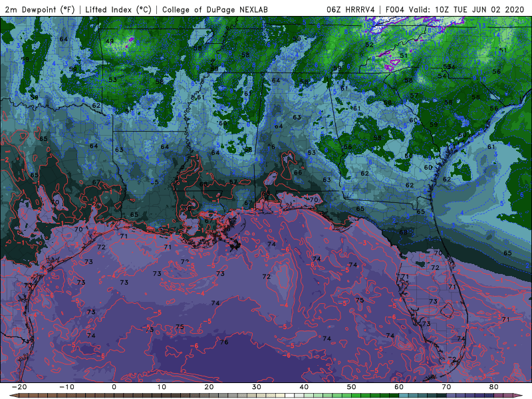Click the 70 label on the color scale

pyautogui.click(x=446, y=387)
